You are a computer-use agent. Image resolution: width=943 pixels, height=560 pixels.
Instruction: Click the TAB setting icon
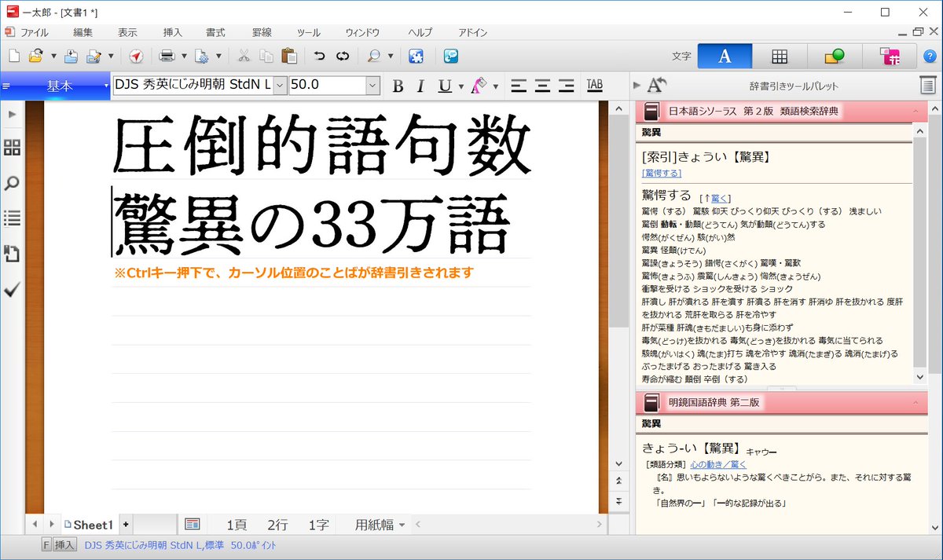pyautogui.click(x=595, y=85)
